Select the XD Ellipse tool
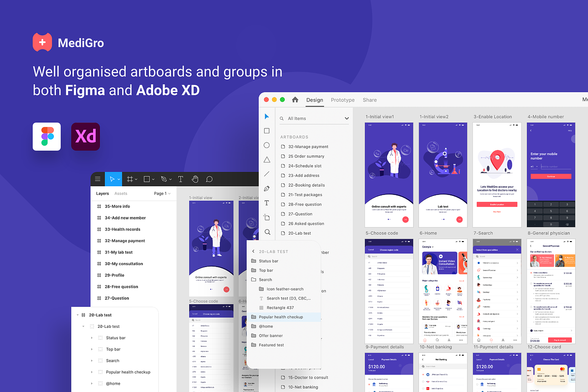This screenshot has width=588, height=392. [267, 145]
